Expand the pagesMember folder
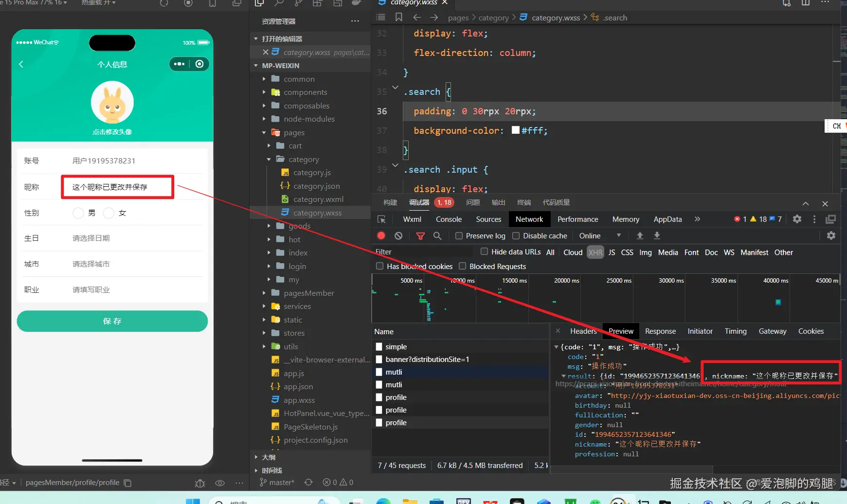 click(x=308, y=293)
